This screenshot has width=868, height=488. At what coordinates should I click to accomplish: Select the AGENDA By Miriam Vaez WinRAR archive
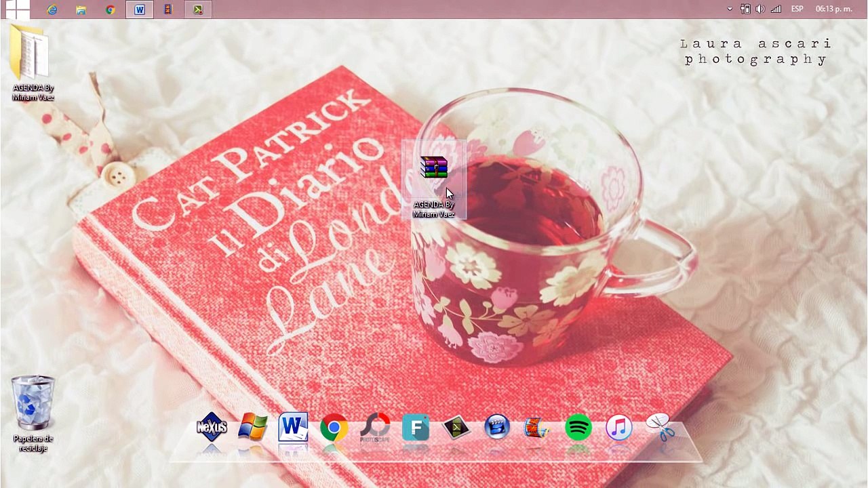434,180
